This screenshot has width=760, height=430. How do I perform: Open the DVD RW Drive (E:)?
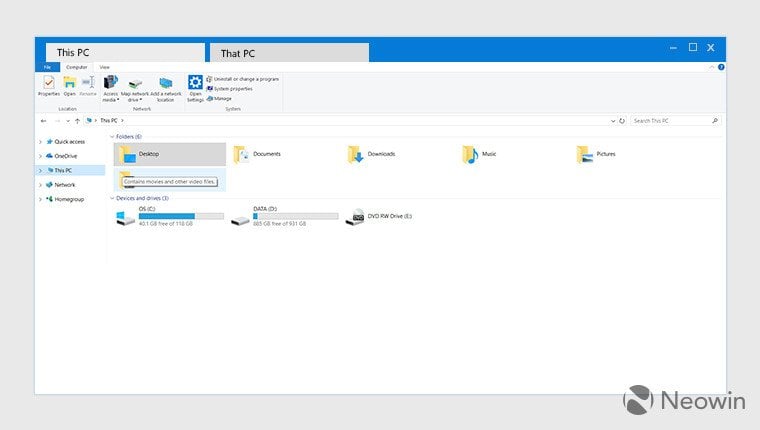(x=379, y=216)
